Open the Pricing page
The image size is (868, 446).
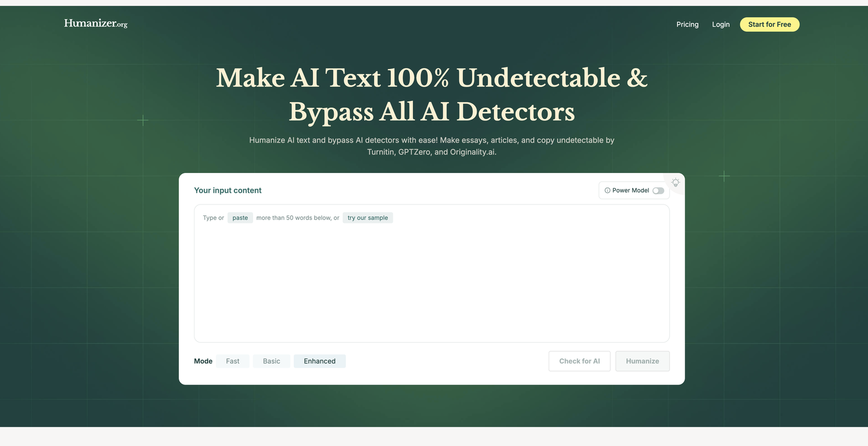pyautogui.click(x=687, y=24)
